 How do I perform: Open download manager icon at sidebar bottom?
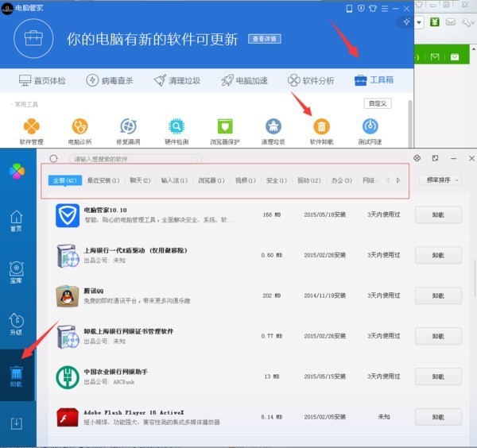tap(17, 423)
